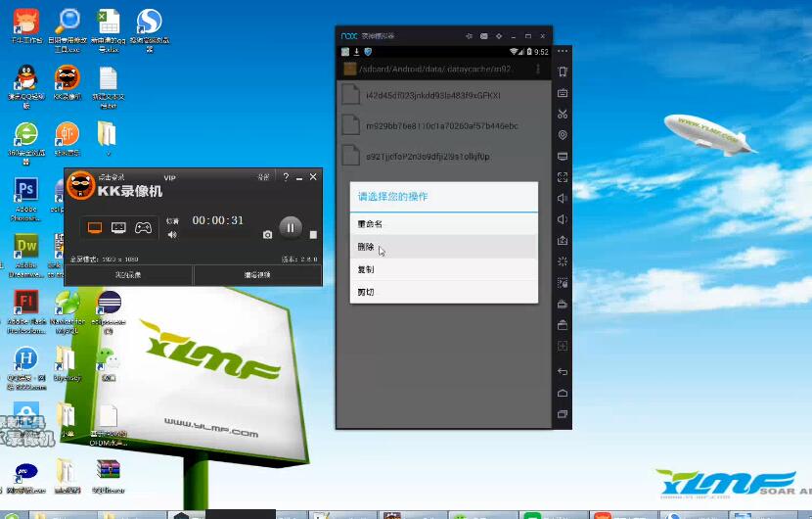Select file m929bb7be8110d1a70263af57b446ebc

coord(444,125)
